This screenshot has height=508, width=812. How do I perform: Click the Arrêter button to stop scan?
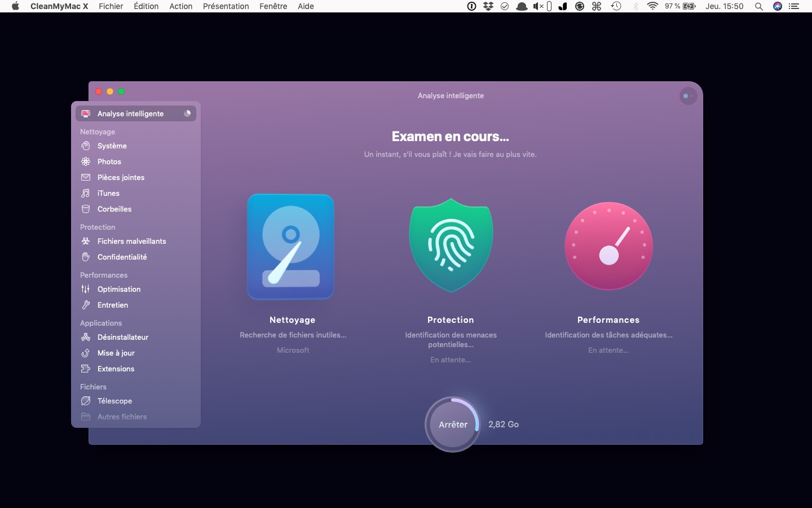pos(453,424)
